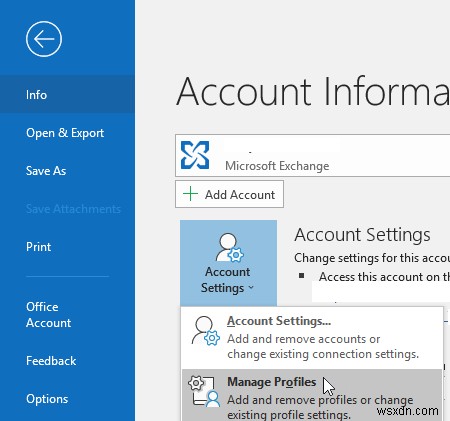This screenshot has height=421, width=450.
Task: Click the green plus icon
Action: coord(191,194)
